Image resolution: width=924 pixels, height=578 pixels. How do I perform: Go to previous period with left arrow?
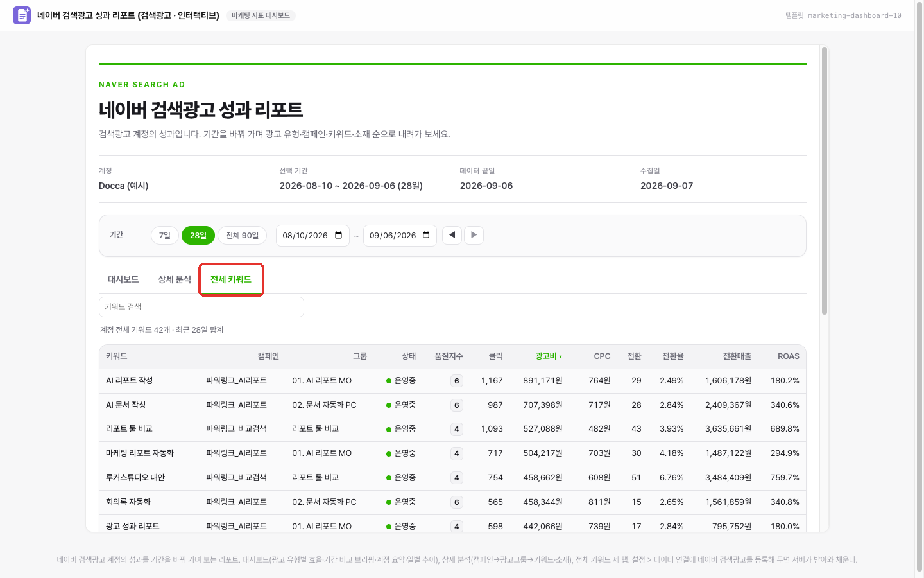(452, 235)
